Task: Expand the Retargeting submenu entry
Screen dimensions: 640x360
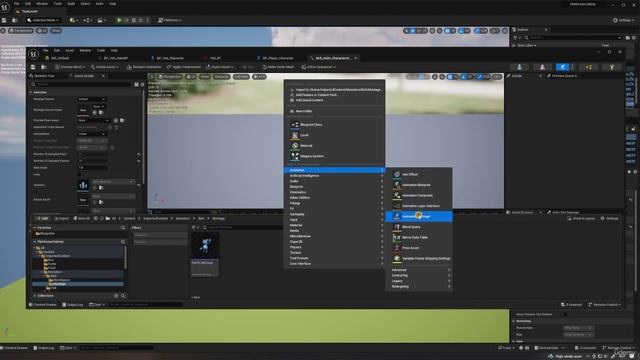Action: coord(419,287)
